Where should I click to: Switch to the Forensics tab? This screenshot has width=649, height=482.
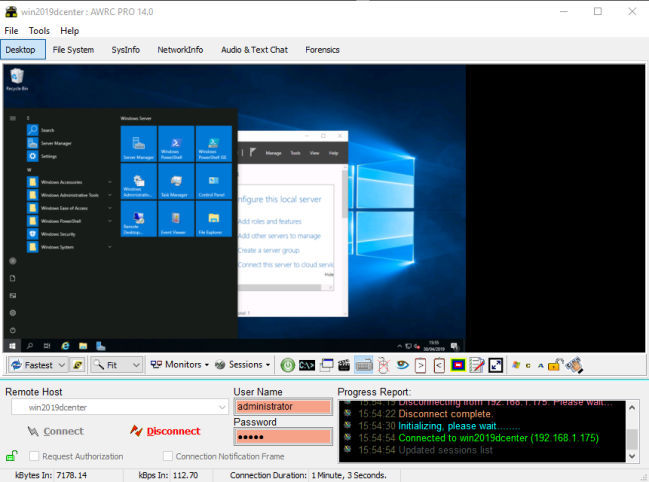(322, 50)
